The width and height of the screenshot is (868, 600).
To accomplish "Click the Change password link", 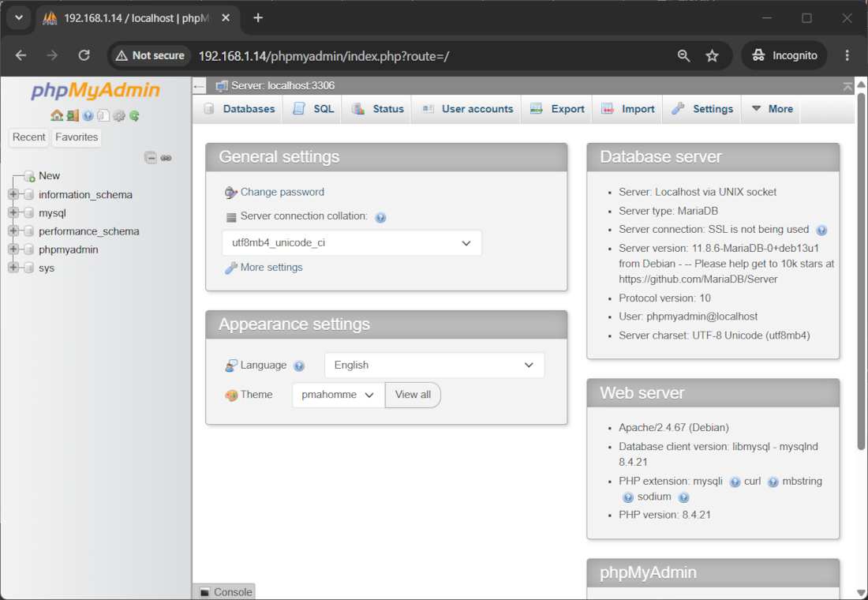I will [282, 193].
